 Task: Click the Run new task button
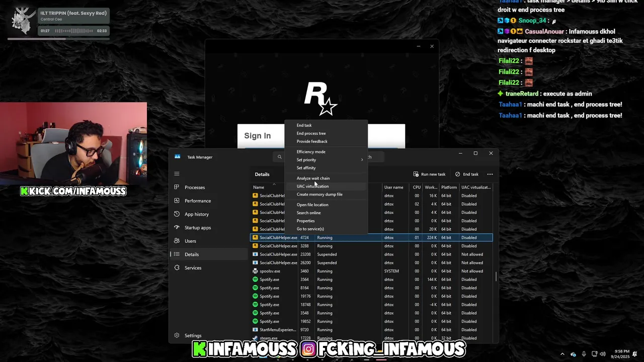tap(429, 174)
